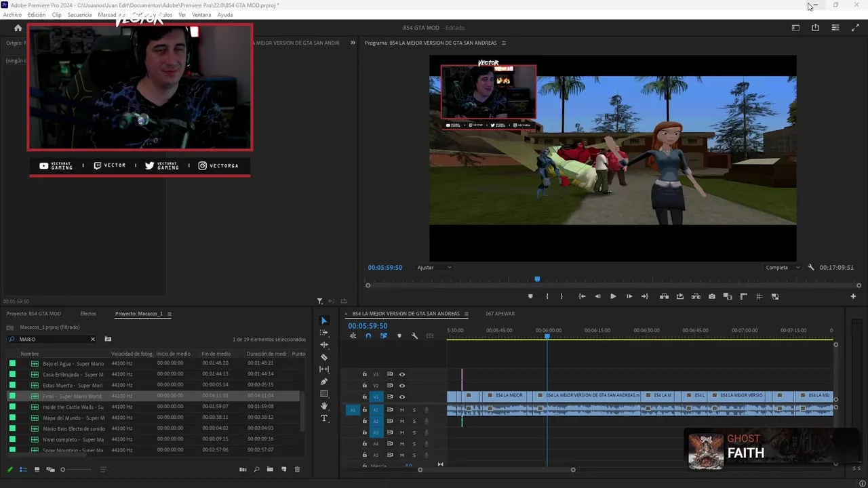The width and height of the screenshot is (868, 488).
Task: Toggle V1 track output eye
Action: (x=401, y=396)
